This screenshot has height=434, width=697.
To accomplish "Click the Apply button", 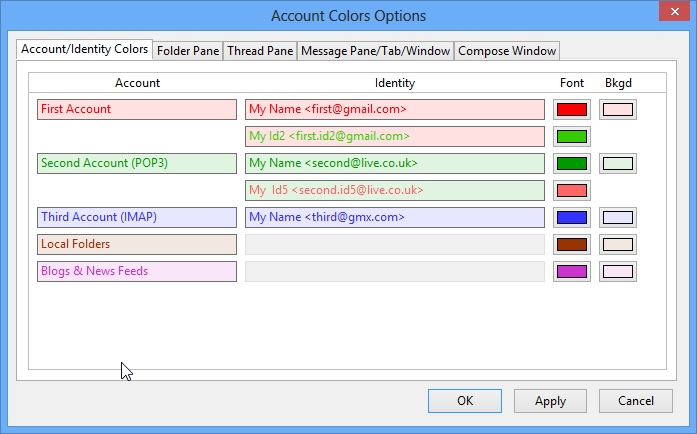I will [550, 401].
